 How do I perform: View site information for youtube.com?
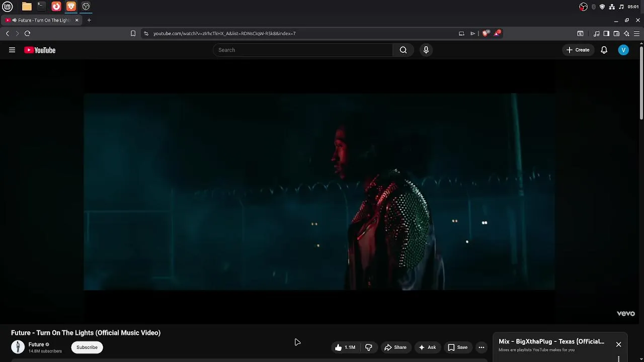[x=146, y=33]
